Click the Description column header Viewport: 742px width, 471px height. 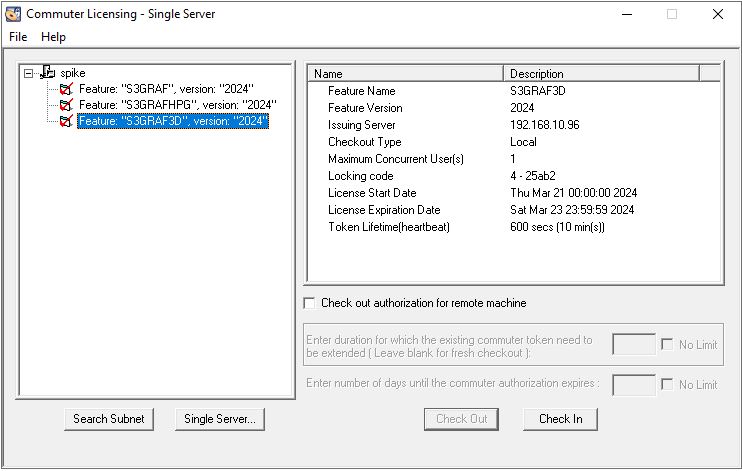pos(601,74)
